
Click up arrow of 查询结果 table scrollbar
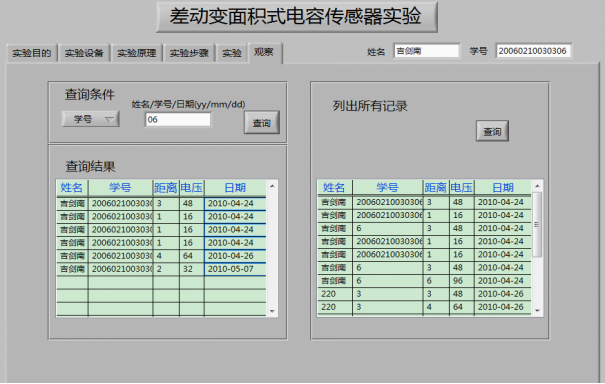[x=272, y=186]
